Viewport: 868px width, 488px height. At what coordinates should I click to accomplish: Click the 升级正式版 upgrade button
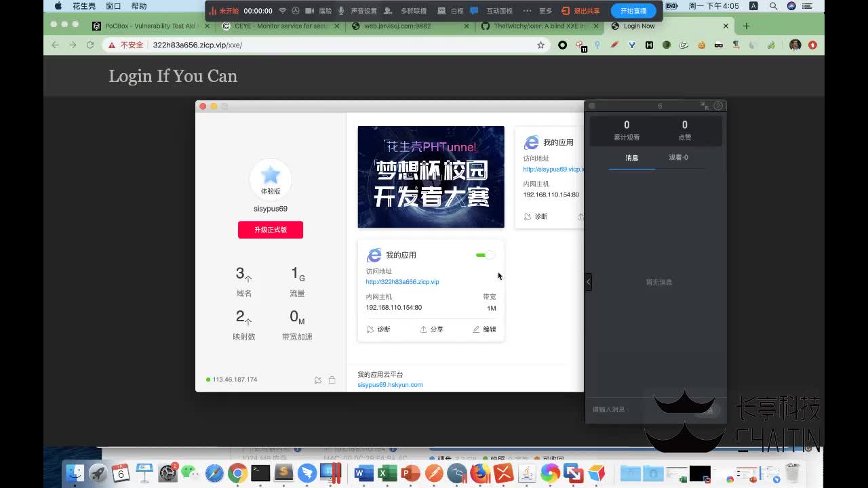tap(271, 230)
